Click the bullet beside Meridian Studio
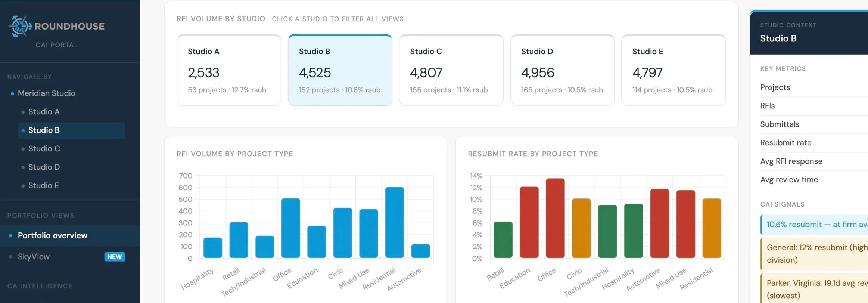Screen dimensions: 868x303 pos(12,93)
